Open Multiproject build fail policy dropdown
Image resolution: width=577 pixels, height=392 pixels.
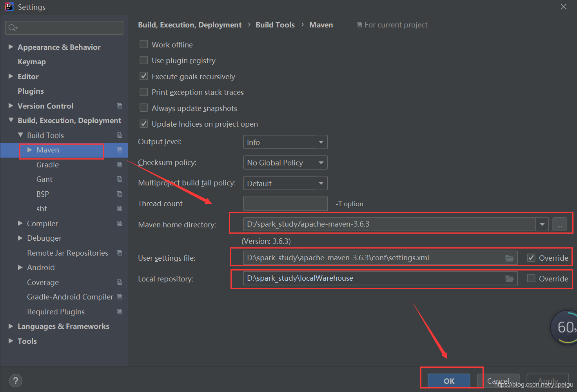tap(285, 183)
